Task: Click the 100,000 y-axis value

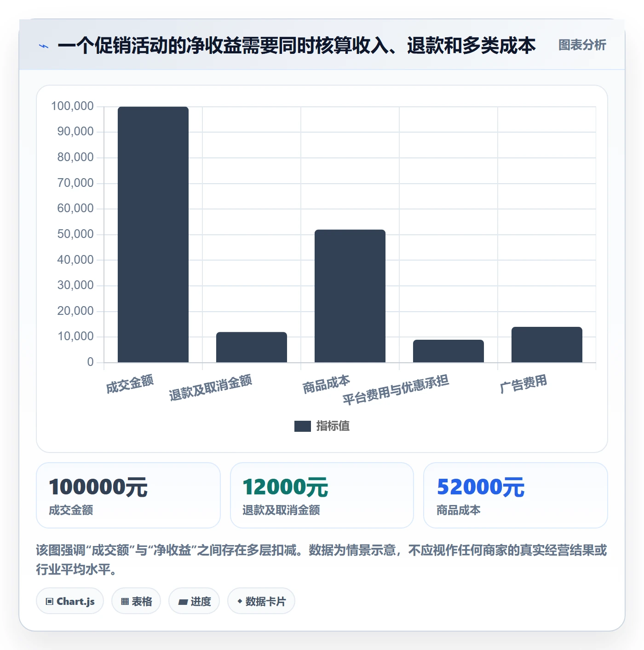Action: point(72,106)
